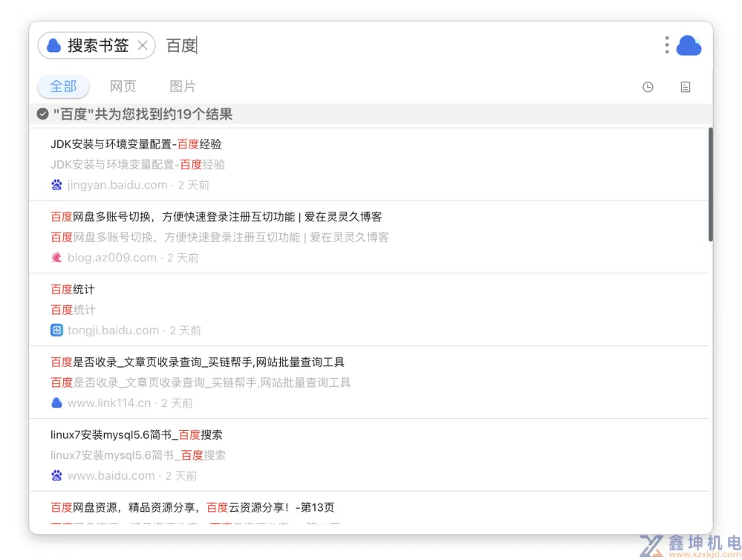Click the blue cloud icon in 搜索书签 chip

54,45
